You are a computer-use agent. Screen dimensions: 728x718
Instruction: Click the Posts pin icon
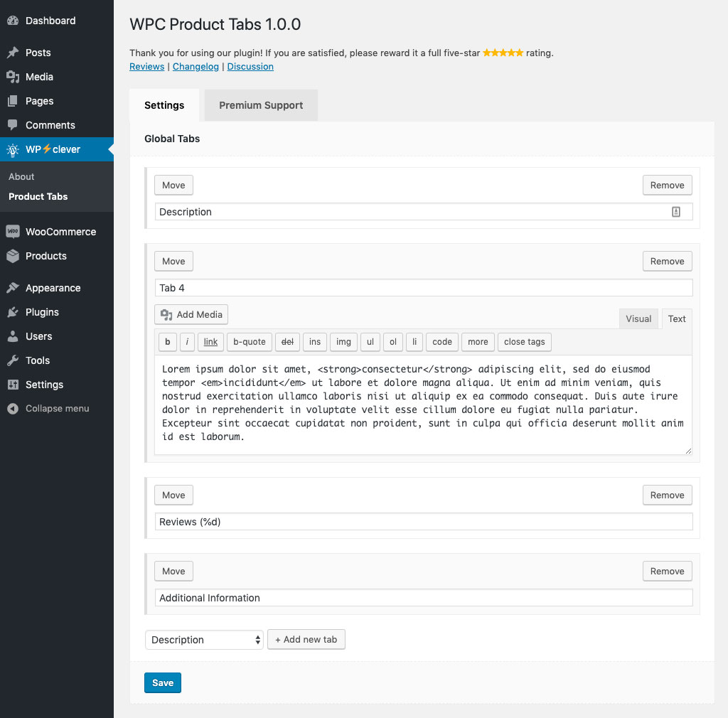point(13,53)
